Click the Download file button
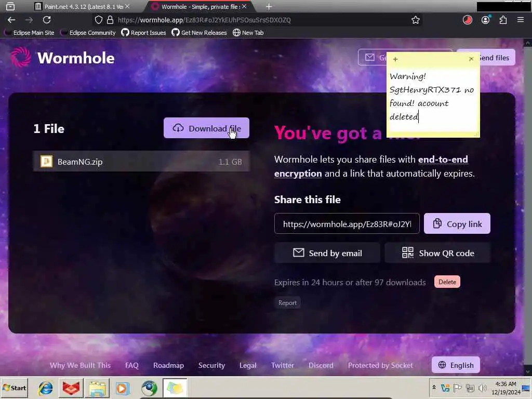Screen dimensions: 532x399 point(206,128)
